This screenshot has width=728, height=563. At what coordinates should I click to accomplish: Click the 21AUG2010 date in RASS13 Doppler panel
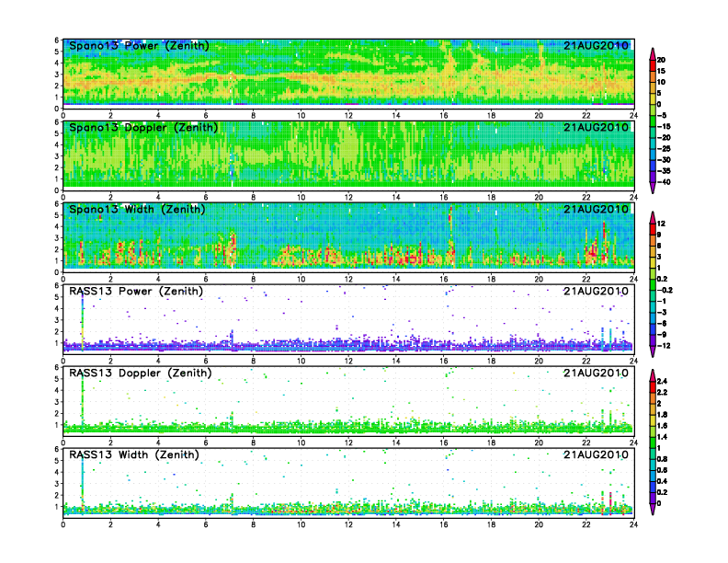pyautogui.click(x=596, y=373)
